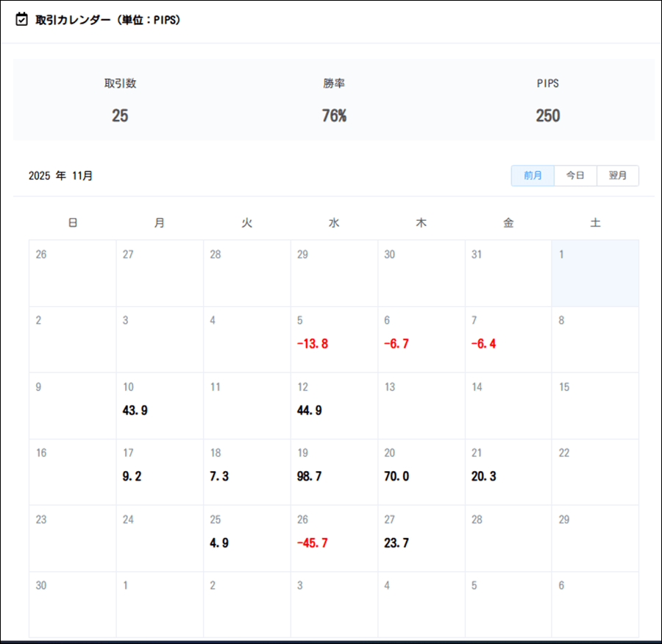Select November 27 cell showing 23.7

421,538
